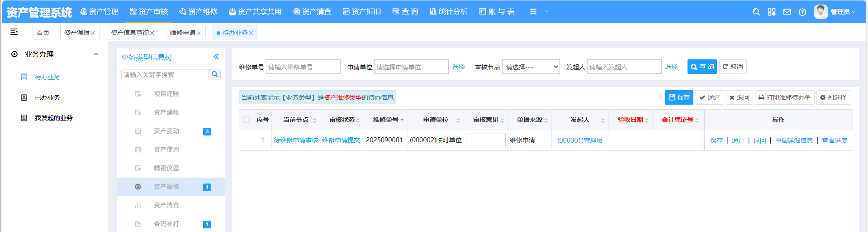Screen dimensions: 868x232
Task: Click the help question mark icon
Action: [802, 12]
